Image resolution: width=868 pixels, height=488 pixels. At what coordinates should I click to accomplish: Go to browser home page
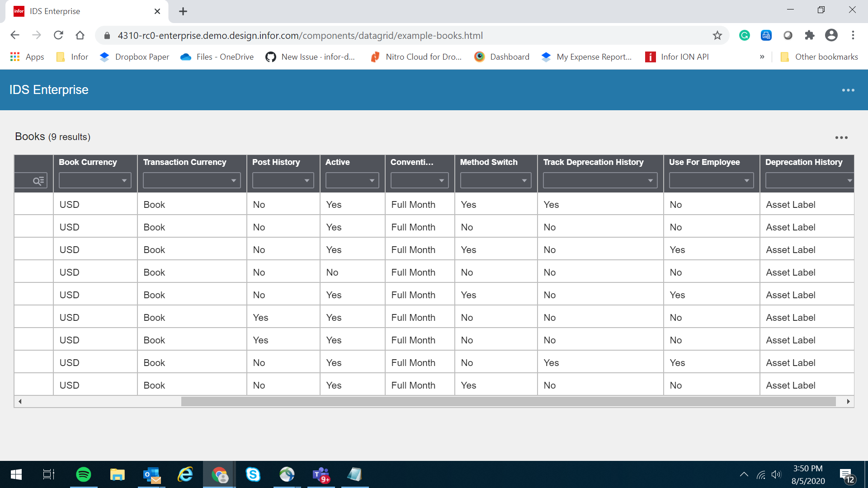point(80,35)
